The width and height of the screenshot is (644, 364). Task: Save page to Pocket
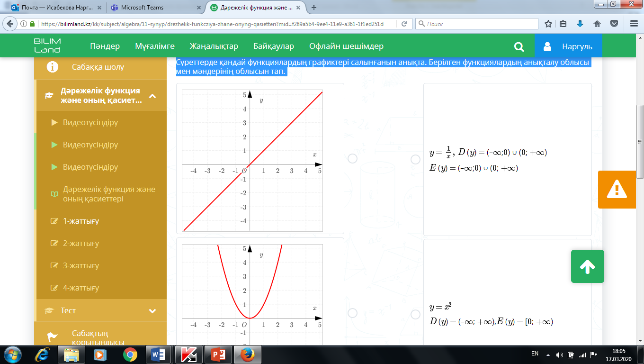(614, 24)
